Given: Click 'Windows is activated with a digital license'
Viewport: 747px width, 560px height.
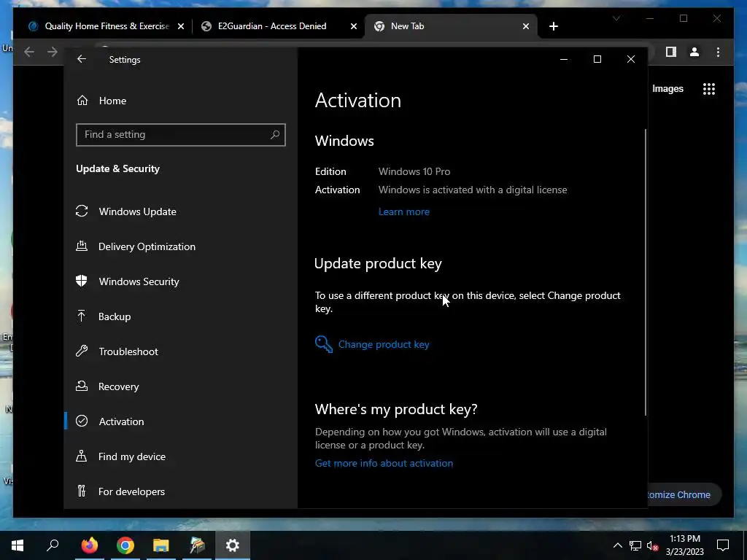Looking at the screenshot, I should [473, 190].
